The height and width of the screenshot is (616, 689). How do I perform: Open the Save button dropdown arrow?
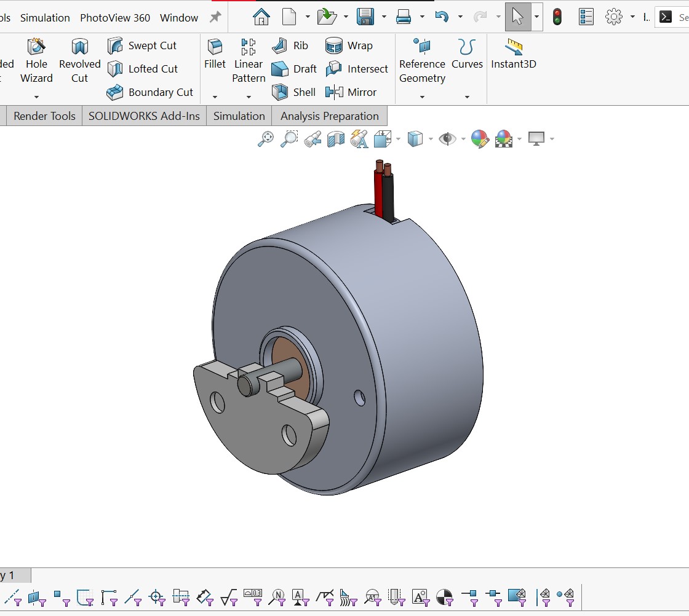(x=384, y=17)
